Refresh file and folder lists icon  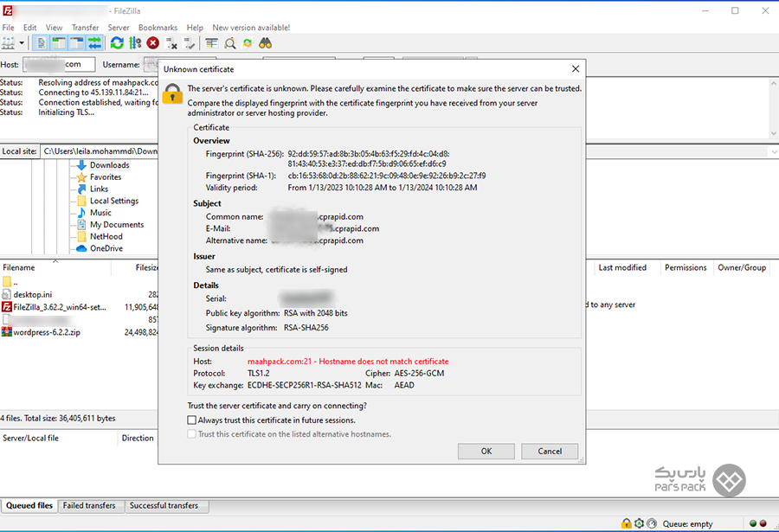tap(117, 44)
